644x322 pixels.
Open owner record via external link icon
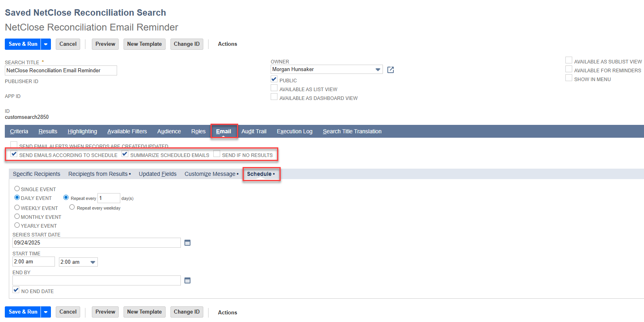(x=391, y=70)
